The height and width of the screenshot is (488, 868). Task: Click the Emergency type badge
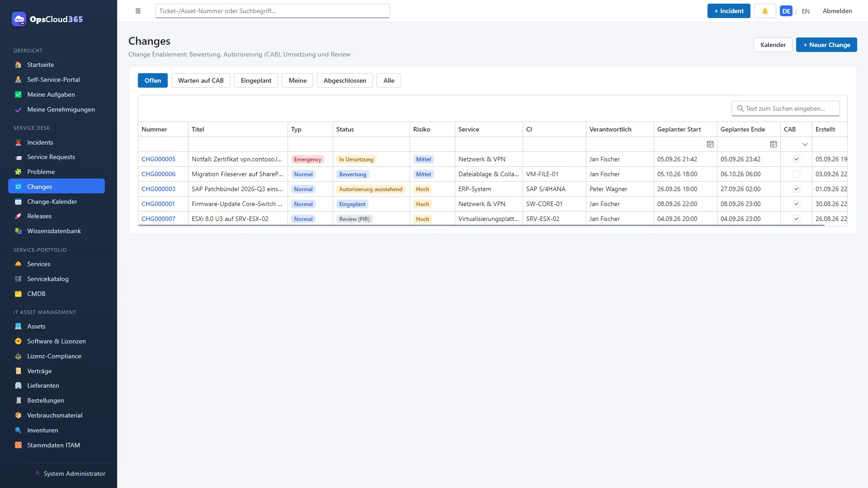click(x=307, y=160)
